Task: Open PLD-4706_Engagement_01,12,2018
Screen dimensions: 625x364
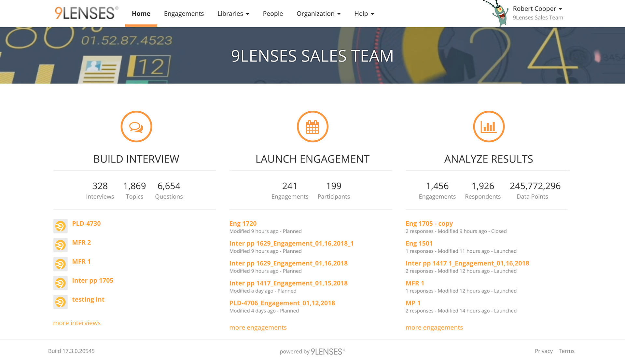Action: [x=282, y=303]
